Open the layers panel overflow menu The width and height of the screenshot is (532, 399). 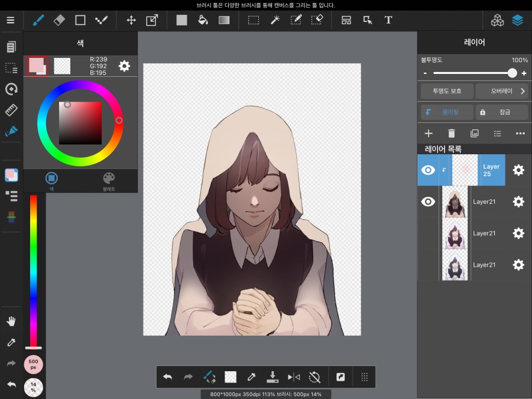coord(520,134)
